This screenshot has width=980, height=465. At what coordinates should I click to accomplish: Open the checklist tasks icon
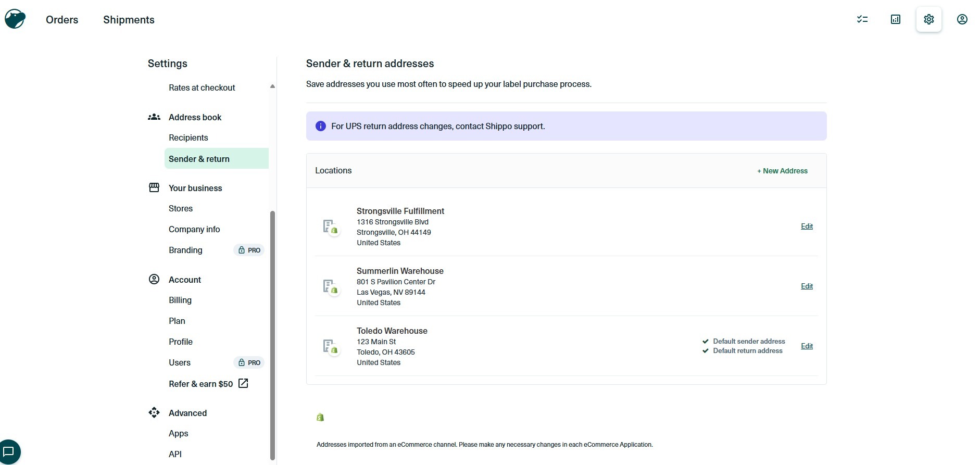[862, 19]
